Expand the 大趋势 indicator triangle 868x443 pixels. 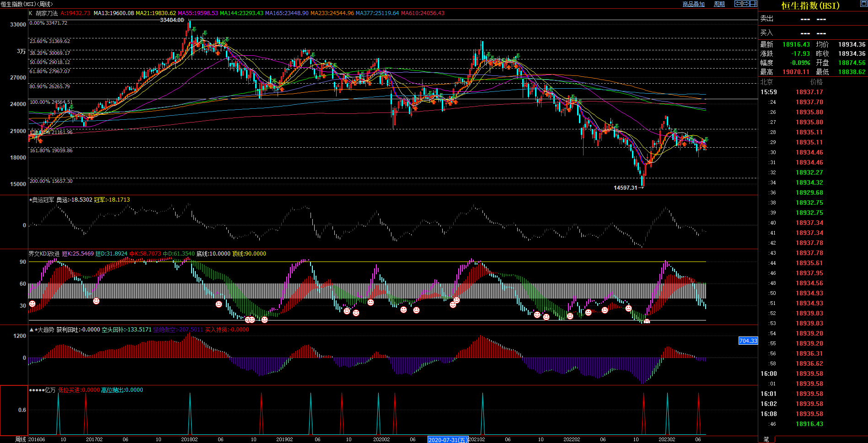coord(32,330)
